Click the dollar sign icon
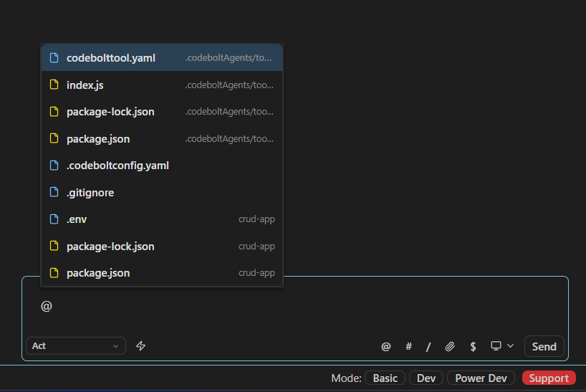The width and height of the screenshot is (586, 392). (473, 346)
